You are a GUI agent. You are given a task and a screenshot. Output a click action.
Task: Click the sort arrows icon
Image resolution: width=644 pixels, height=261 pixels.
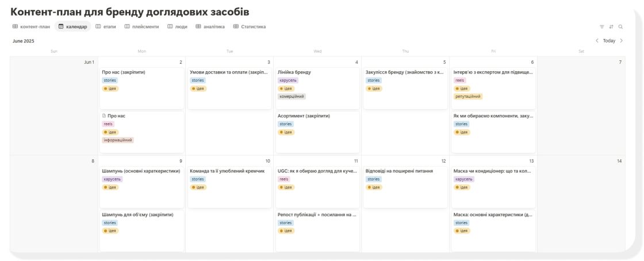pyautogui.click(x=611, y=26)
